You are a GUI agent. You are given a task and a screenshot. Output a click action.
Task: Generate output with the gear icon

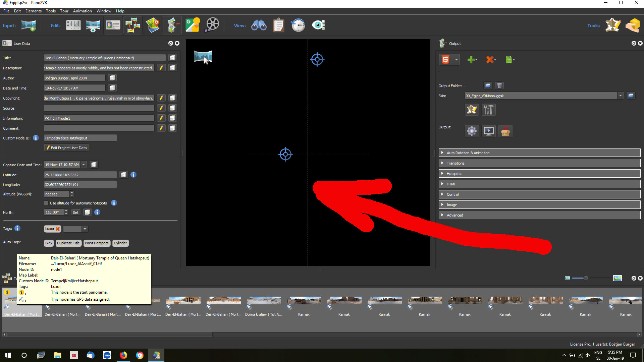click(472, 131)
